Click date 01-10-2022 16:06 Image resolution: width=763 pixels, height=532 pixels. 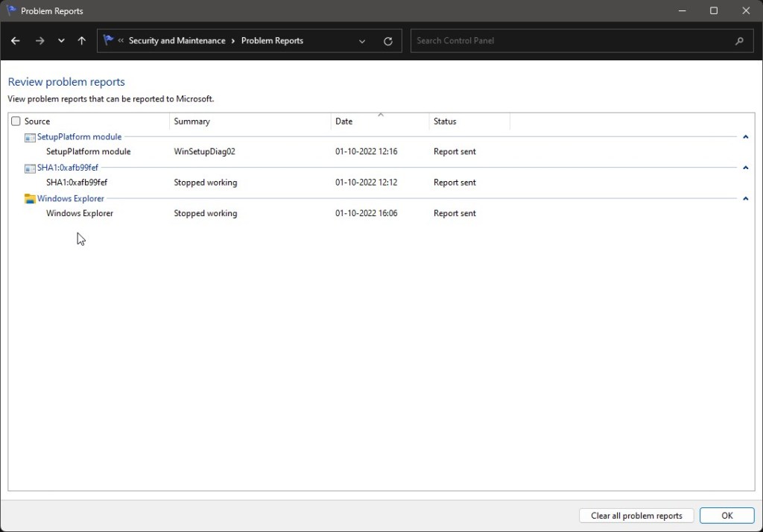[x=366, y=213]
